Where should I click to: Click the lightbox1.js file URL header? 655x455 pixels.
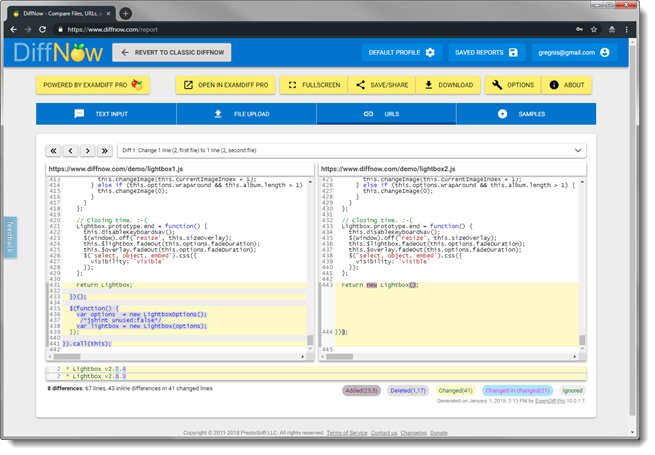pos(116,169)
